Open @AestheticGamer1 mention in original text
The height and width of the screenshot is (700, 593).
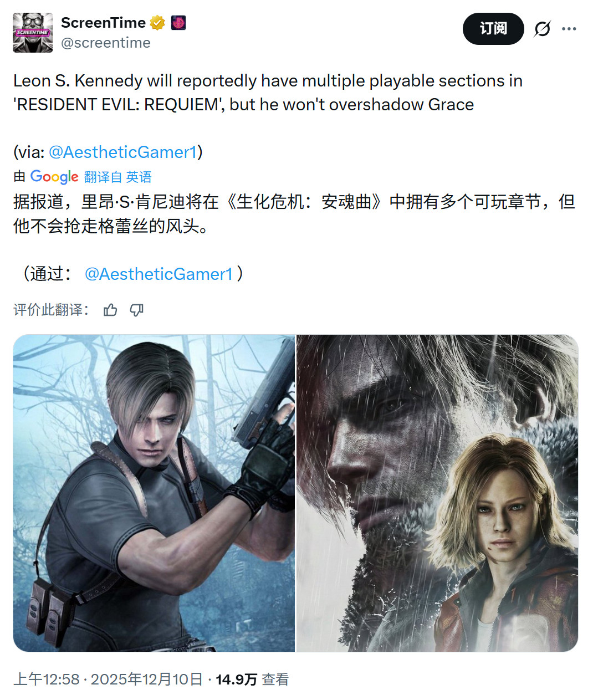point(123,152)
